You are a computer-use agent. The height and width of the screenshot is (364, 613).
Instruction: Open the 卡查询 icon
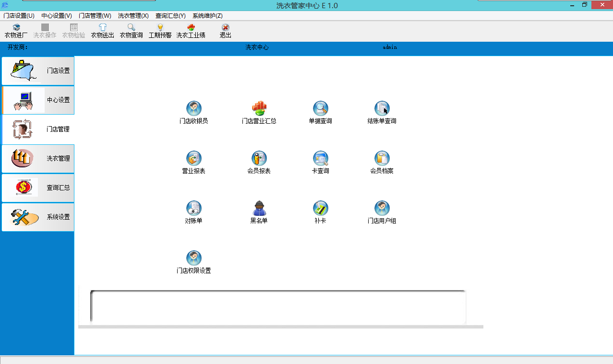320,158
